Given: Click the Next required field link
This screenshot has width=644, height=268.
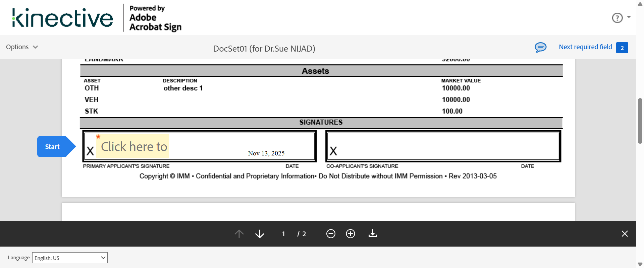Looking at the screenshot, I should 585,47.
